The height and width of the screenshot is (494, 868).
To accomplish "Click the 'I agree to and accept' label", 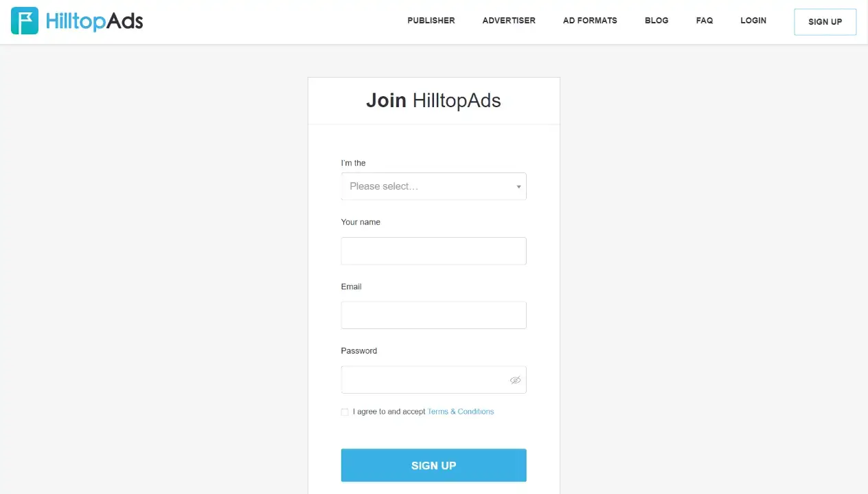I will pos(389,412).
